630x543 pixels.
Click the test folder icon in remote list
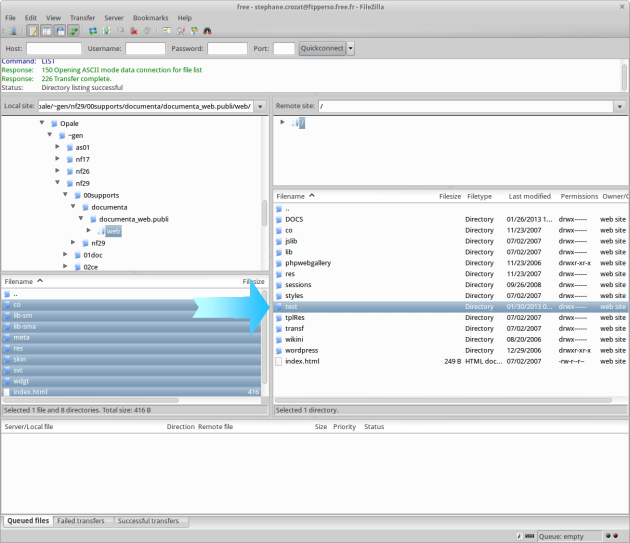(x=279, y=307)
